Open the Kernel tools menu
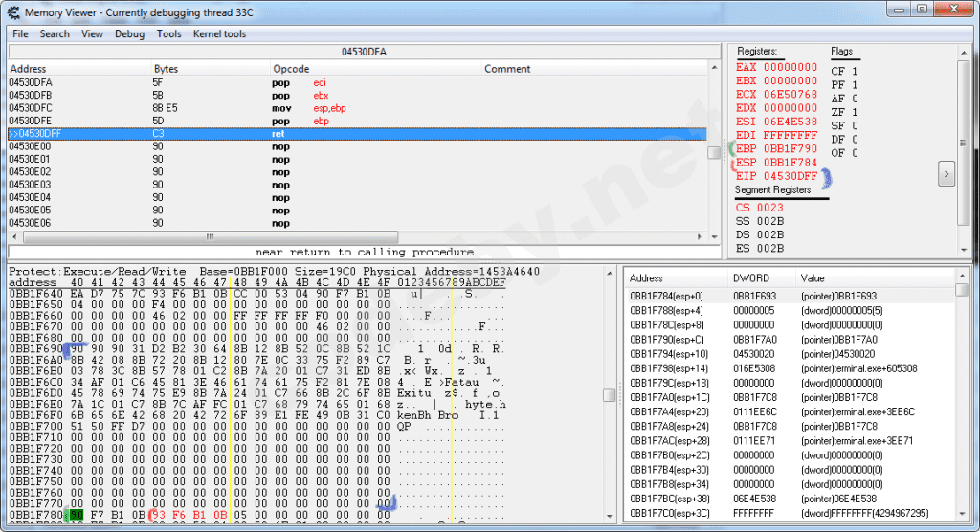 tap(219, 33)
